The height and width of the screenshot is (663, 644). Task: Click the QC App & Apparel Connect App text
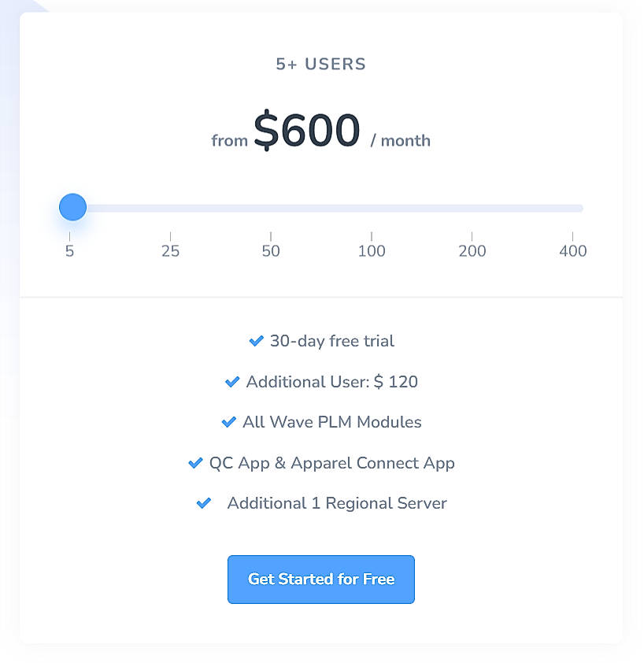[x=332, y=463]
